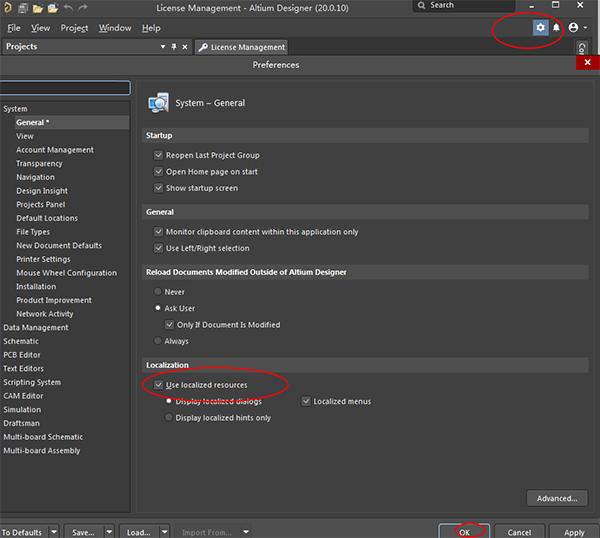
Task: Toggle Use Left/Right selection checkbox
Action: [158, 248]
